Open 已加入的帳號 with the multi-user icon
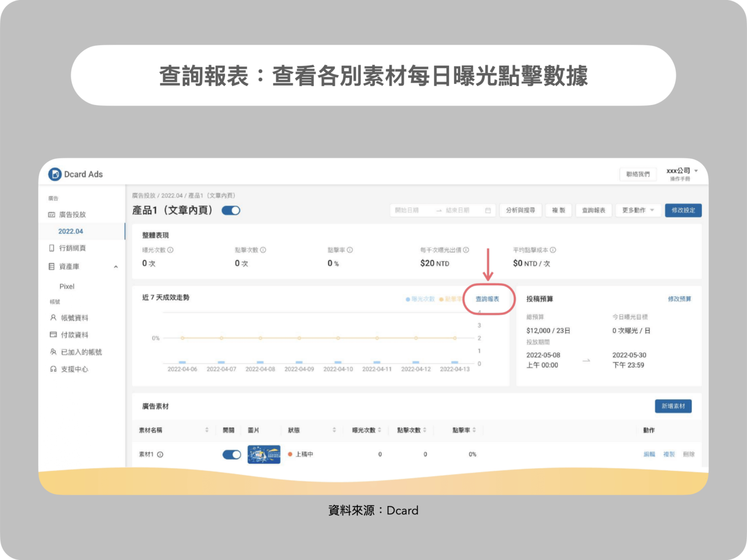 pyautogui.click(x=53, y=351)
